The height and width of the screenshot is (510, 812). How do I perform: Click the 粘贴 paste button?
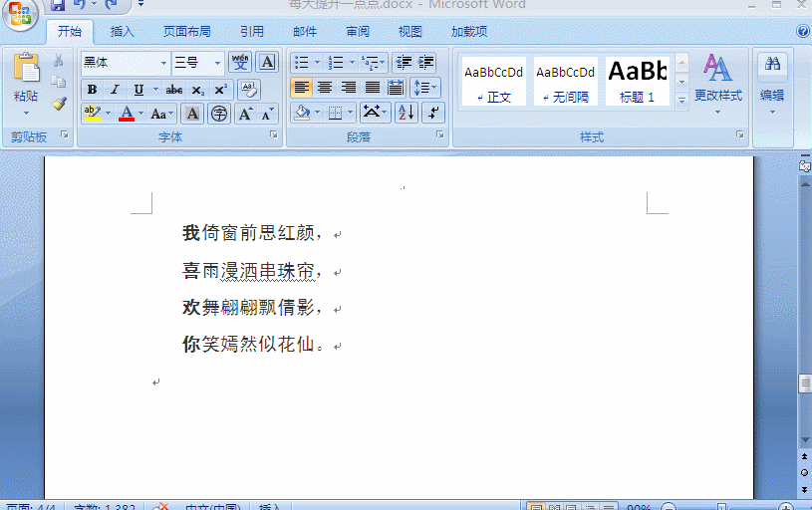click(x=26, y=83)
